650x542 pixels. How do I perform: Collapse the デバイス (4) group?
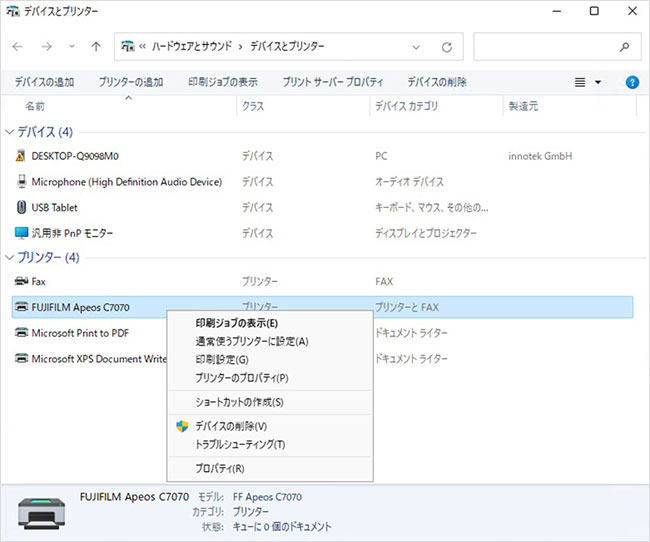pos(10,132)
